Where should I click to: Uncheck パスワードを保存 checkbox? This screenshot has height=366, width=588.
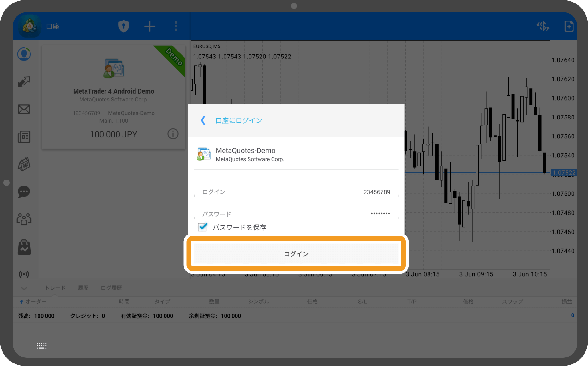point(202,227)
